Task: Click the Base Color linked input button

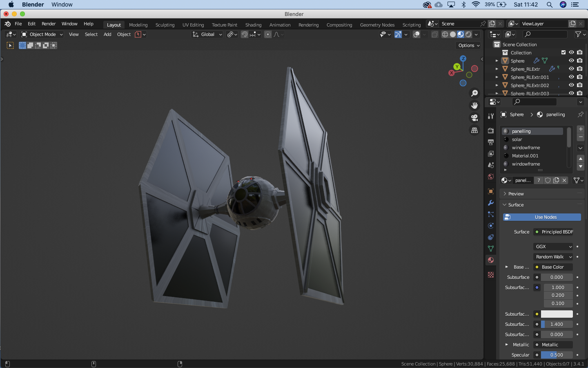Action: click(553, 267)
